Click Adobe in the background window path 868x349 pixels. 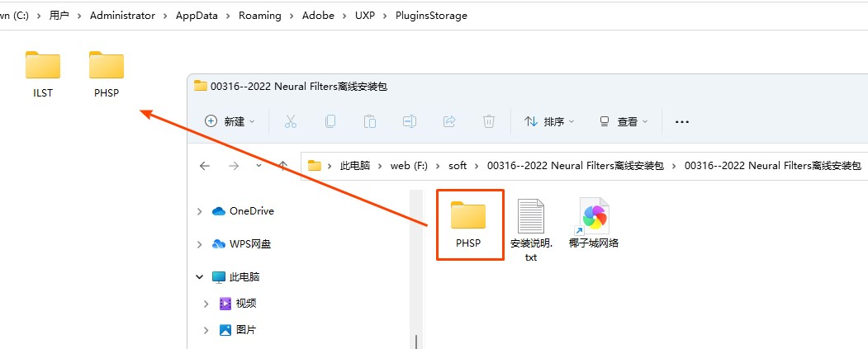(x=318, y=16)
